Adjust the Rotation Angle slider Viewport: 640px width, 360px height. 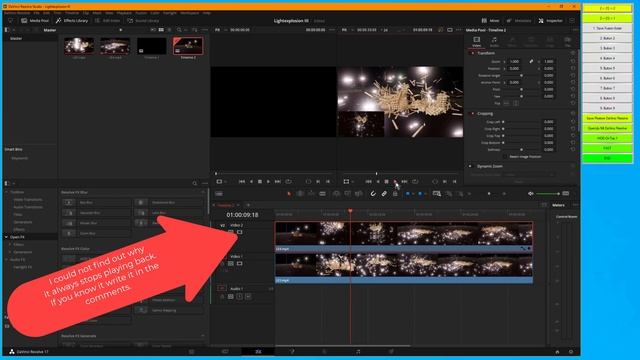tap(521, 75)
